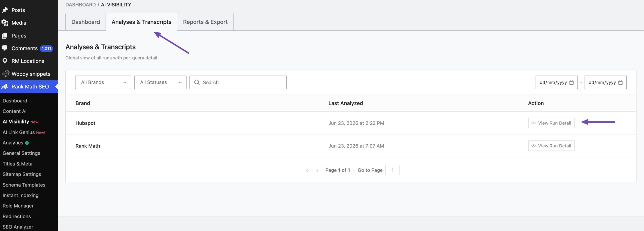
Task: Select the Analyses & Transcripts tab
Action: click(x=141, y=22)
